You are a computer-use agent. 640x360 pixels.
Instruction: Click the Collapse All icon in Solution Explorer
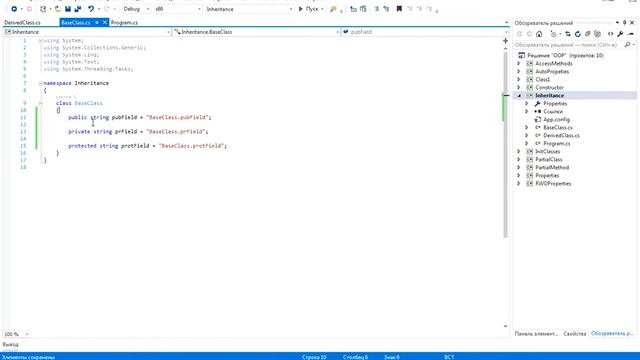click(x=588, y=34)
